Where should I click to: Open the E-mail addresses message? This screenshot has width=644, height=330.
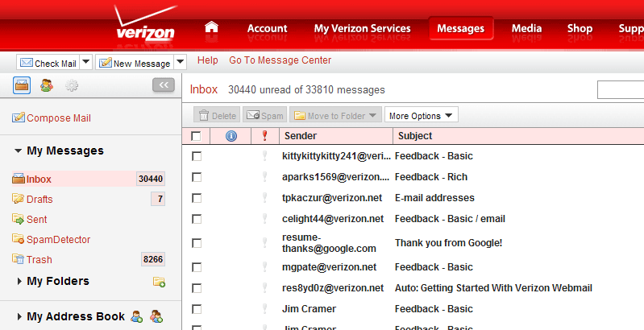434,197
